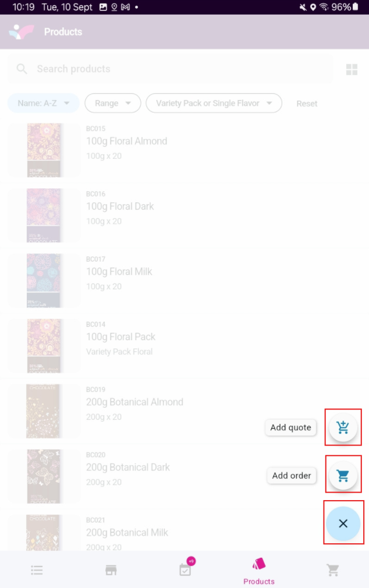
Task: Switch to grid view layout
Action: [352, 70]
